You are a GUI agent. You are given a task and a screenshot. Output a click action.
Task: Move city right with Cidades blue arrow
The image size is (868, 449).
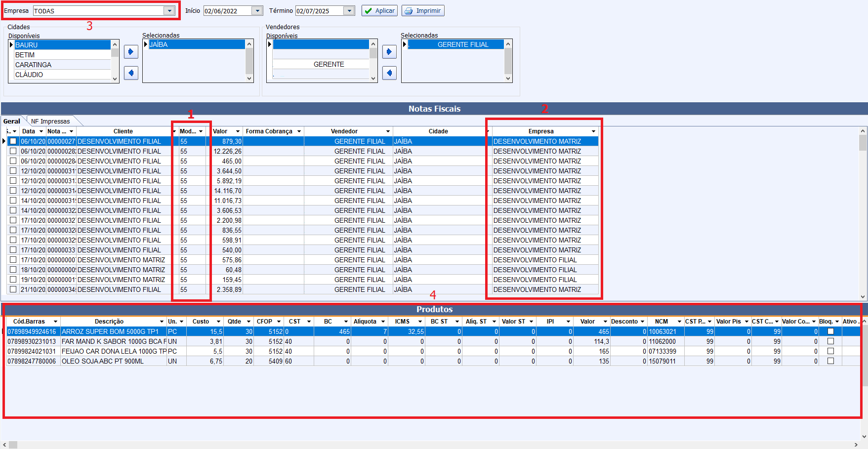pos(131,52)
